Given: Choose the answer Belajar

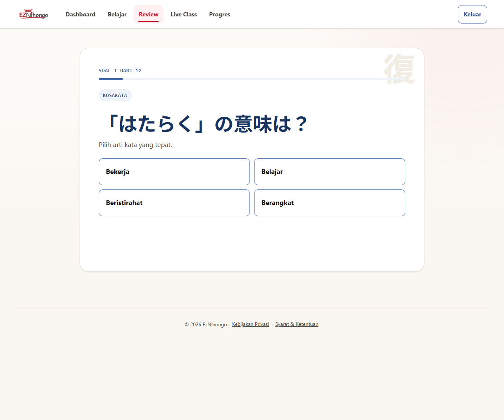Looking at the screenshot, I should 330,172.
